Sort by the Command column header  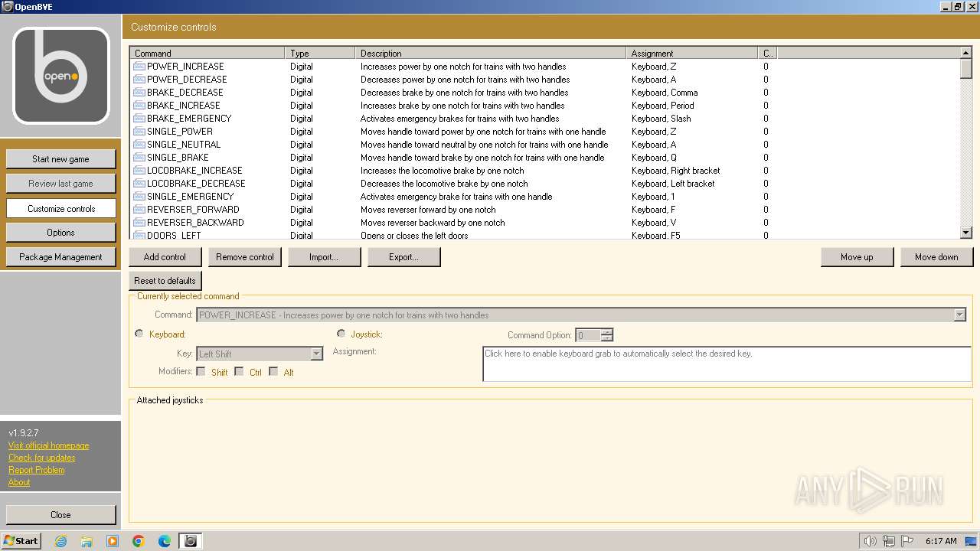(x=207, y=54)
